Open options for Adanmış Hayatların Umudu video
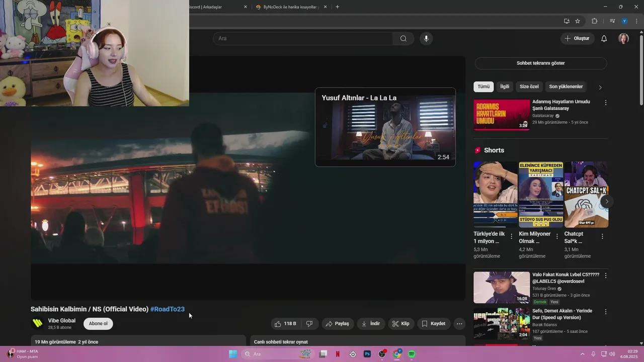This screenshot has width=644, height=362. (x=606, y=103)
